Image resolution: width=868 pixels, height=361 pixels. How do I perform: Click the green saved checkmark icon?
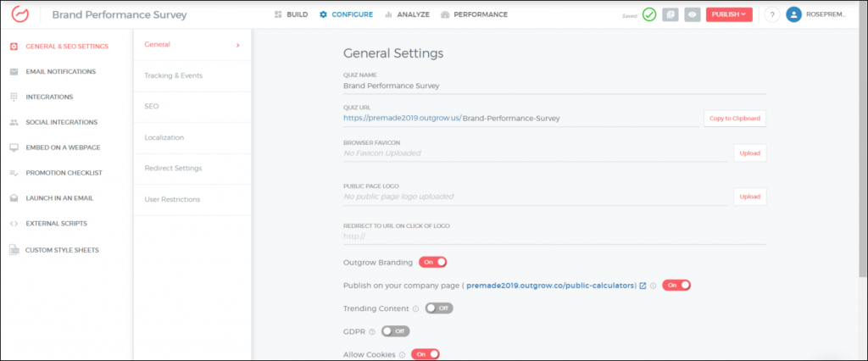coord(649,14)
